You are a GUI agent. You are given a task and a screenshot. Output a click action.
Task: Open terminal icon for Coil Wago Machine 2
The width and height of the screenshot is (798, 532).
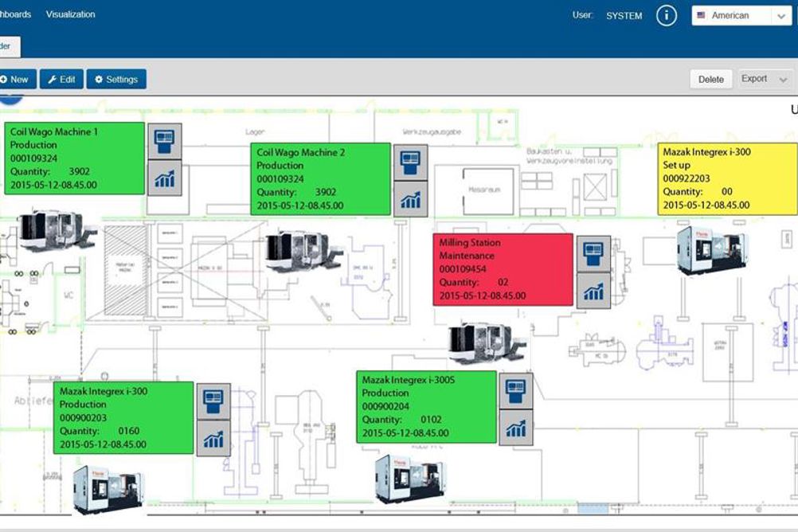[x=411, y=162]
